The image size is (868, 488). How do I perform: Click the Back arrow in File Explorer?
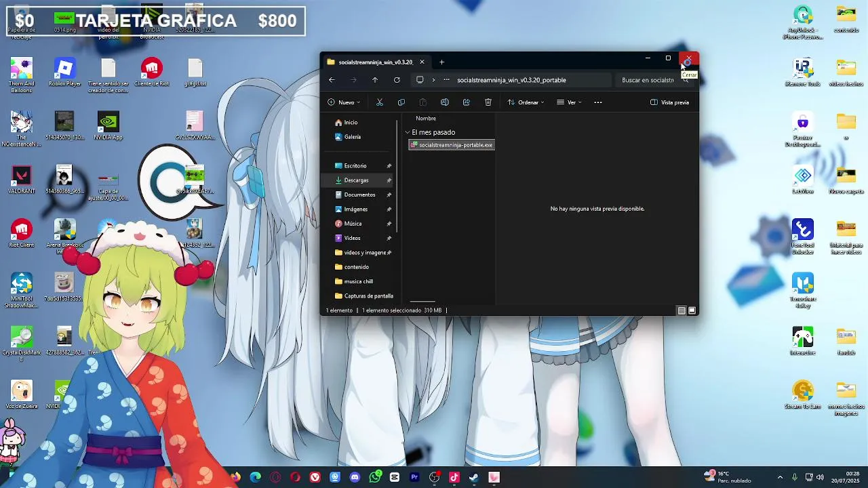[x=332, y=80]
